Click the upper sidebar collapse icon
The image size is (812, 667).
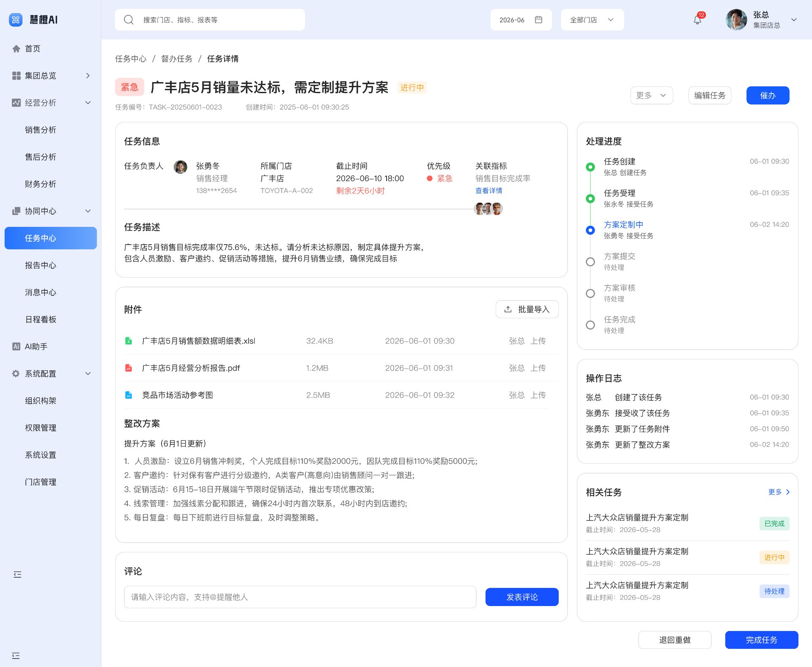point(17,574)
